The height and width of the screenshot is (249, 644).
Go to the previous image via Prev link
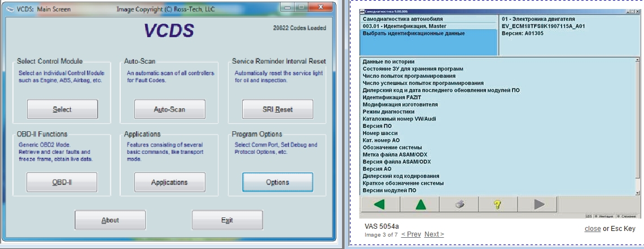point(411,234)
